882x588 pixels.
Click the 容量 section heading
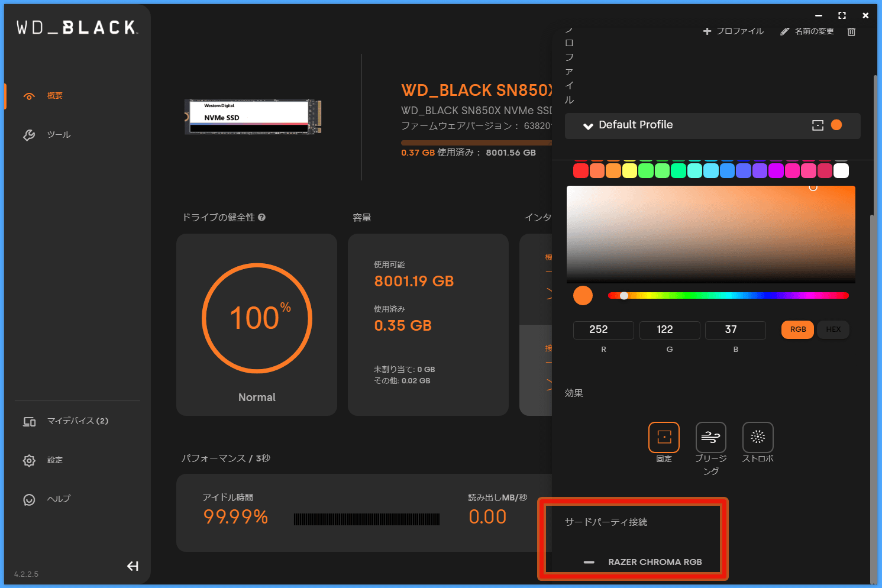362,218
